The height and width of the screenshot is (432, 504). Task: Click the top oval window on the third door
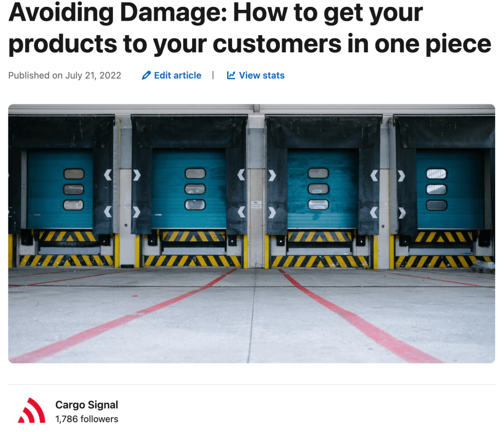click(x=318, y=173)
